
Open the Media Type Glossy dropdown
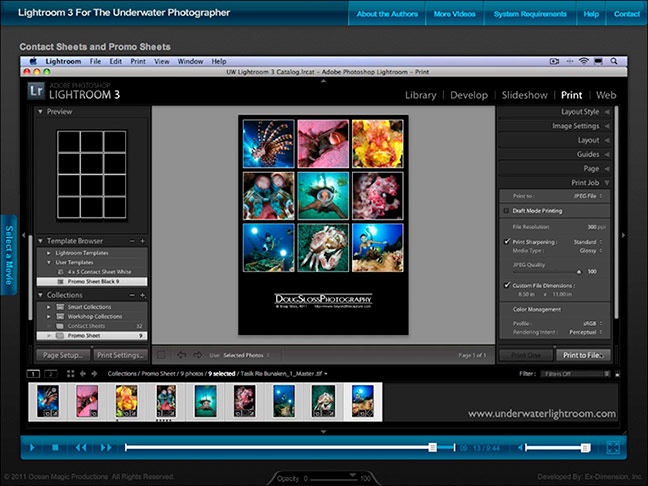click(591, 251)
